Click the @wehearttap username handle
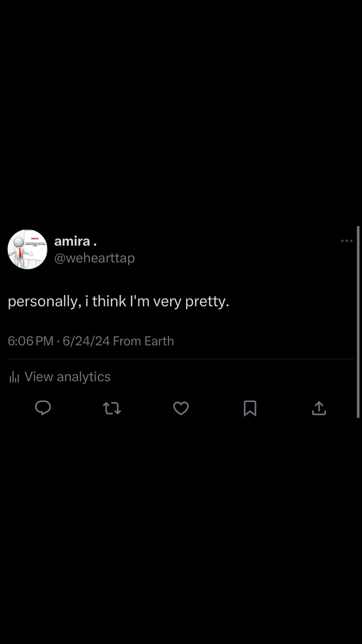 click(x=94, y=258)
